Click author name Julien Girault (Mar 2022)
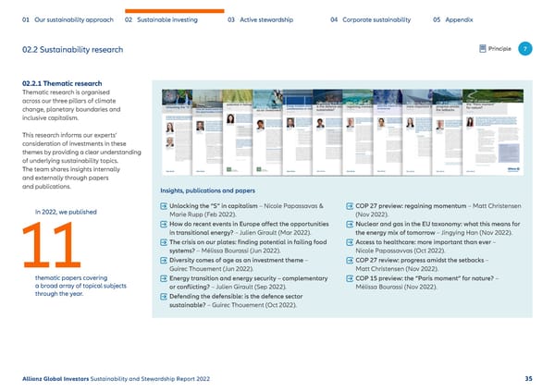Viewport: 555px width, 392px height. [x=275, y=233]
